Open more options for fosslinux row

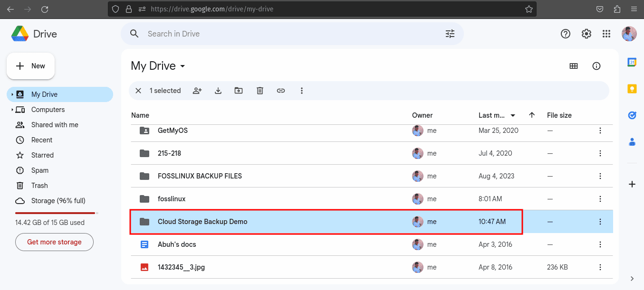(600, 199)
